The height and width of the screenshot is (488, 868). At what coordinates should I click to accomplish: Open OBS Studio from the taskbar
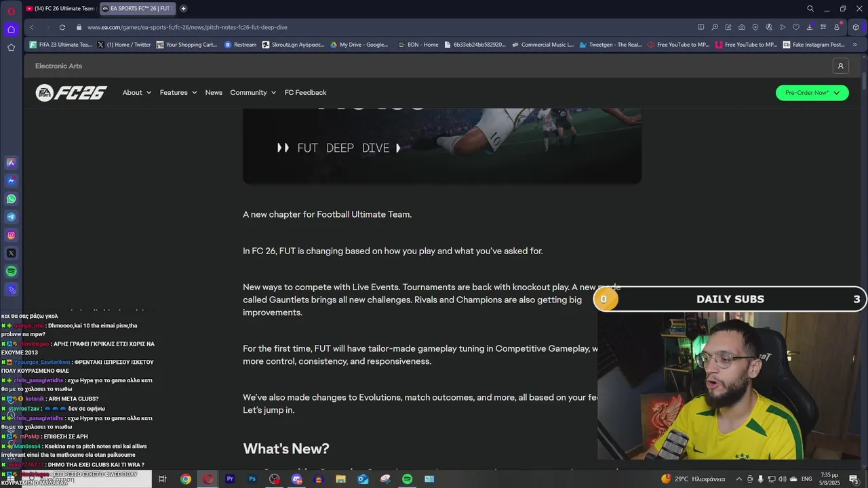(274, 479)
